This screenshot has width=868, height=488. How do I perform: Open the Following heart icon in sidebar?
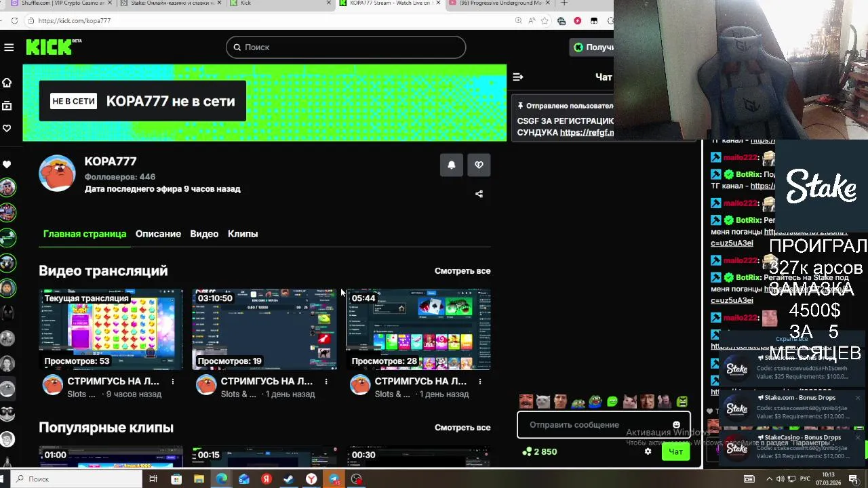click(x=7, y=128)
